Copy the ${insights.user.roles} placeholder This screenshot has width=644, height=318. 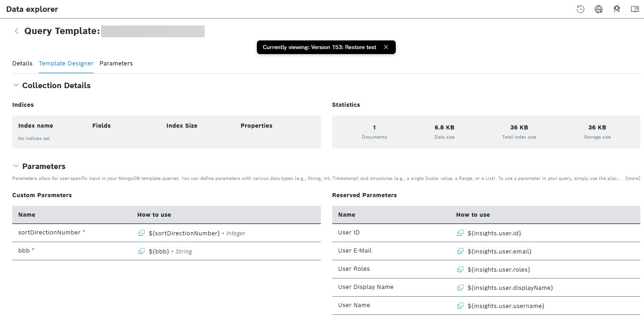(461, 269)
